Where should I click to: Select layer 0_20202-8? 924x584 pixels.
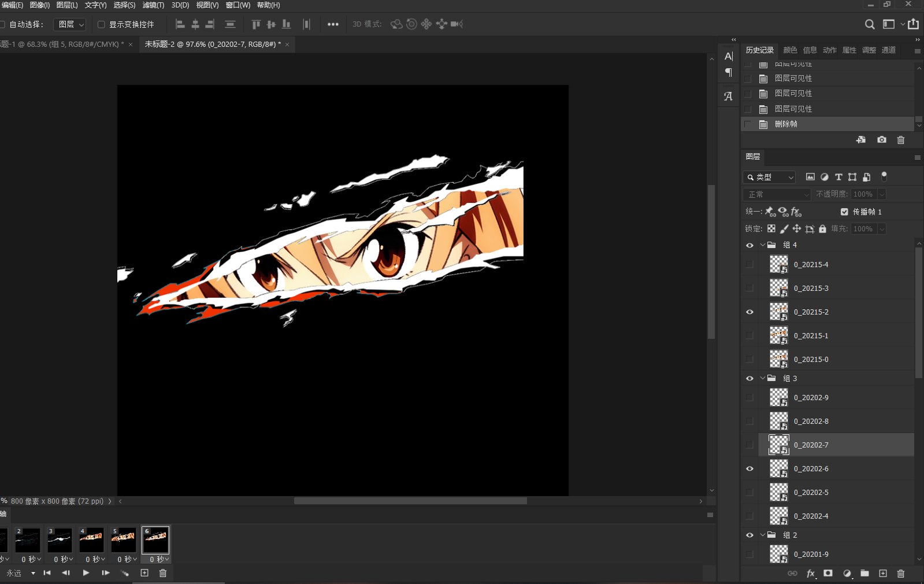pyautogui.click(x=836, y=421)
